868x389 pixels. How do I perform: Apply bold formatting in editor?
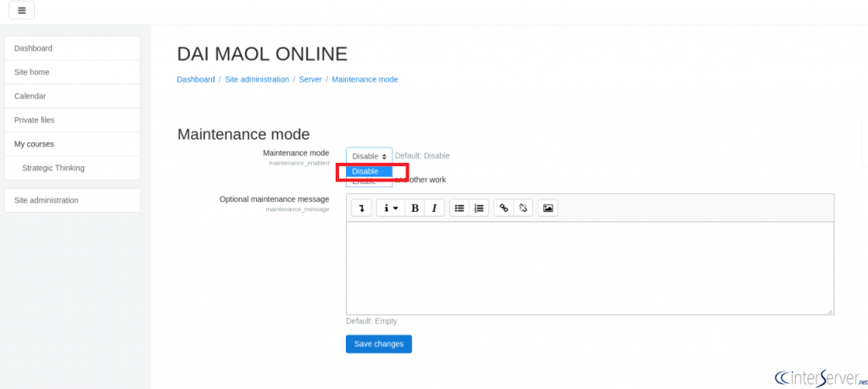pyautogui.click(x=415, y=208)
